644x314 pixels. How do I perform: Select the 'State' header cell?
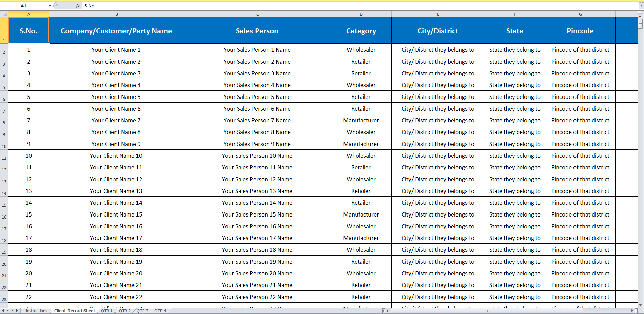pos(515,31)
